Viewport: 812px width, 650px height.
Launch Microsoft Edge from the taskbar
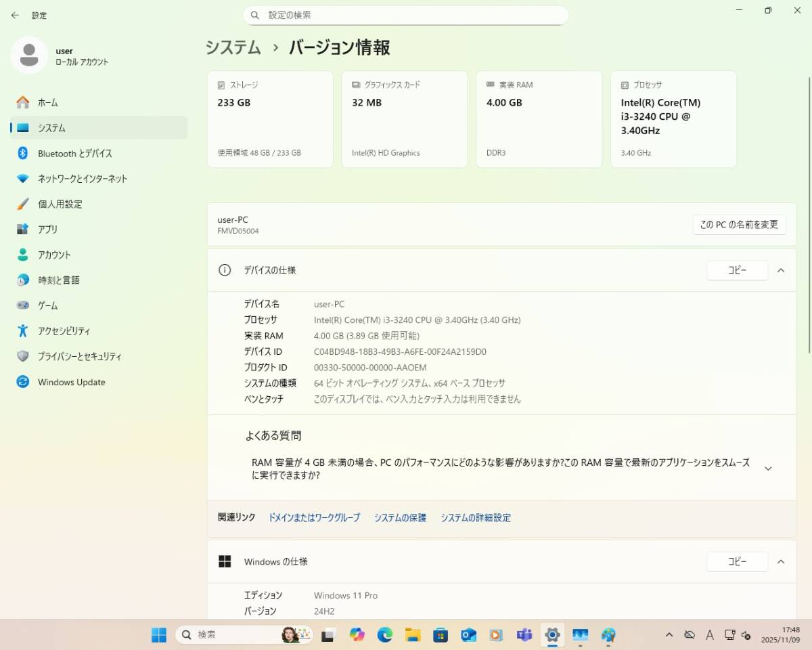coord(385,634)
